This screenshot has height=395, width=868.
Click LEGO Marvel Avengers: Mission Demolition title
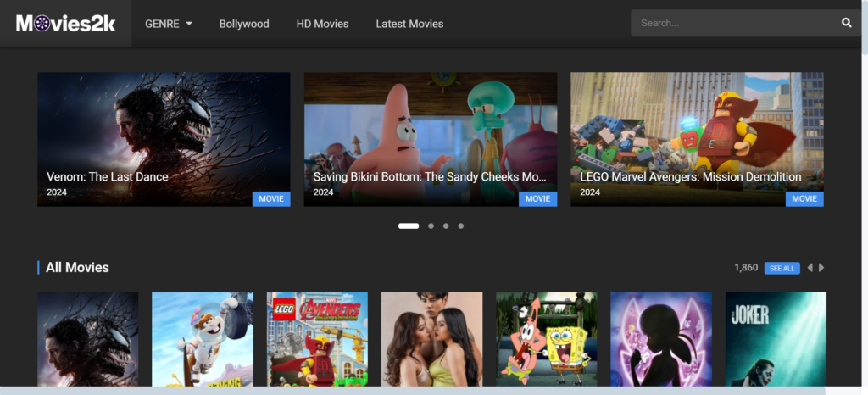(x=691, y=177)
